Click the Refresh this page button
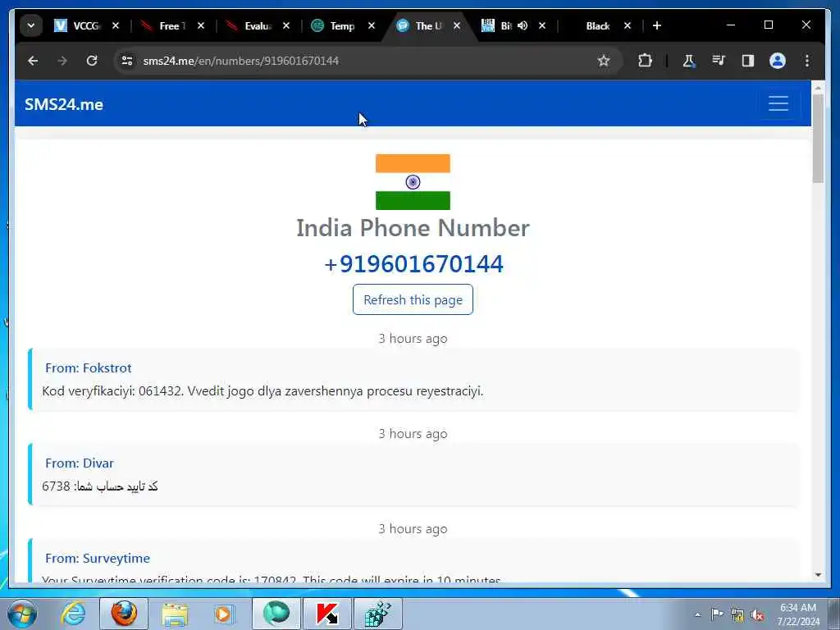Viewport: 840px width, 630px height. tap(413, 299)
